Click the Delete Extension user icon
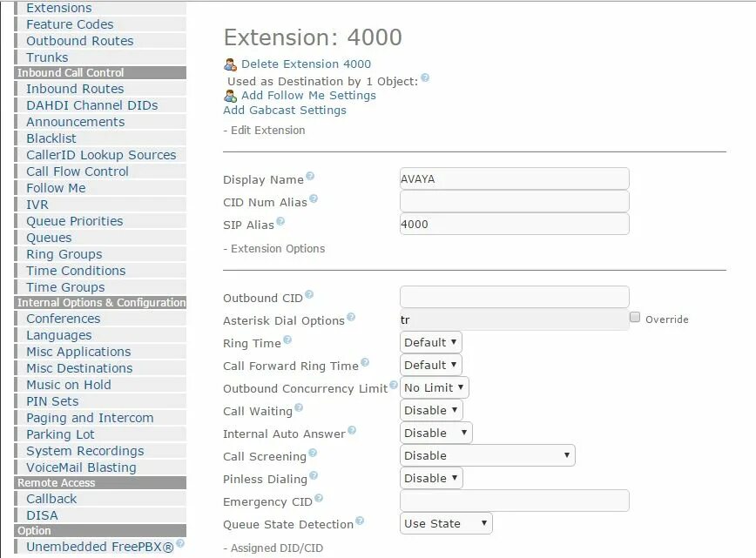Screen dimensions: 756x558 [230, 64]
